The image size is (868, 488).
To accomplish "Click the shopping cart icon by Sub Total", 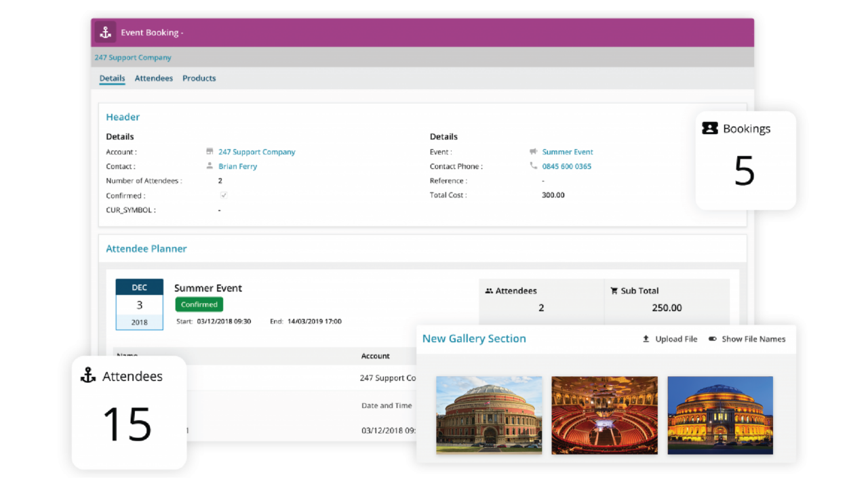I will 614,291.
